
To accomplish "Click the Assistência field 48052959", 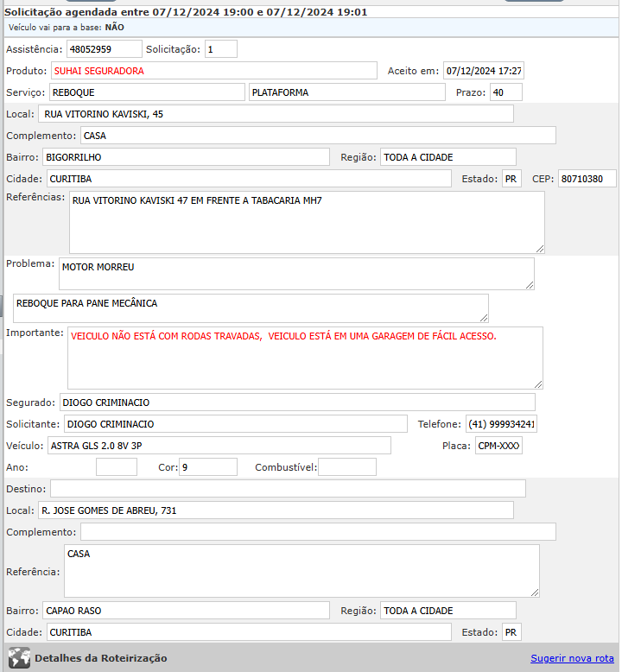I will click(105, 49).
